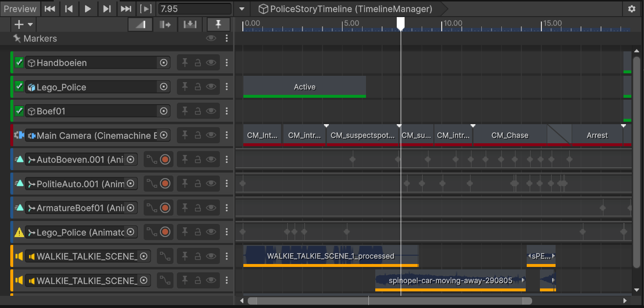Select PoliceStoryTimeline (TimelineManager) breadcrumb

point(345,9)
